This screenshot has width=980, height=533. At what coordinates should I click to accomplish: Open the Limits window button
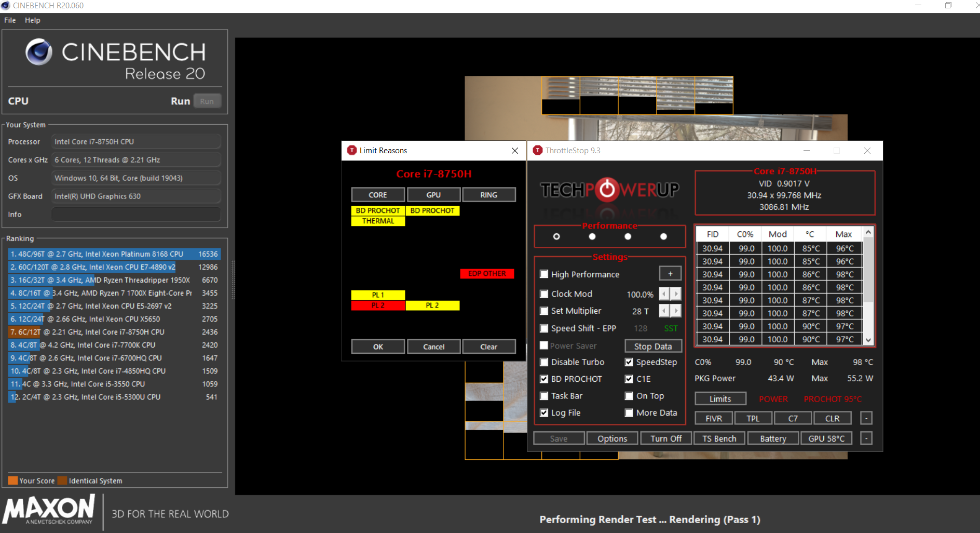click(720, 399)
